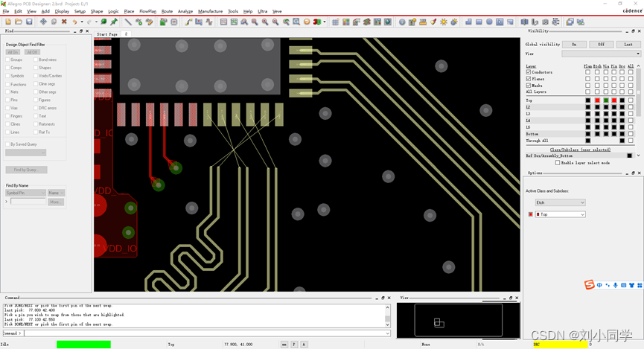This screenshot has height=349, width=644.
Task: Open the Etch active class dropdown
Action: coord(560,202)
